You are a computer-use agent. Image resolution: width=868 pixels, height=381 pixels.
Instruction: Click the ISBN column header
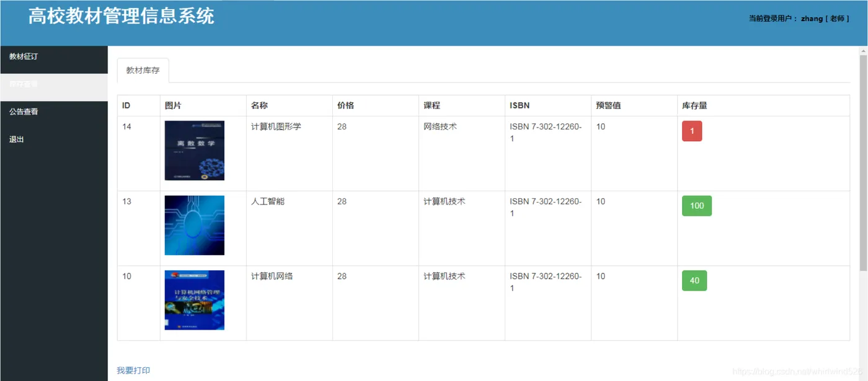[520, 106]
